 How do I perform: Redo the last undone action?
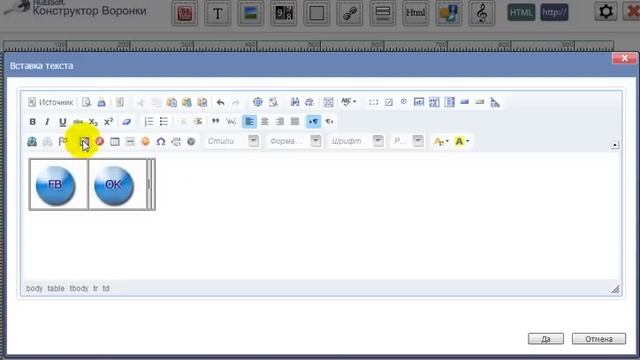tap(236, 102)
